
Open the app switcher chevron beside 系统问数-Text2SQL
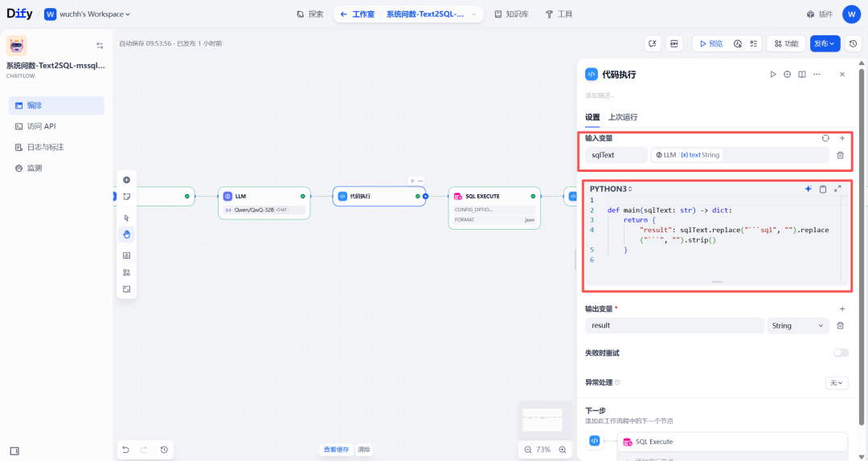click(474, 14)
